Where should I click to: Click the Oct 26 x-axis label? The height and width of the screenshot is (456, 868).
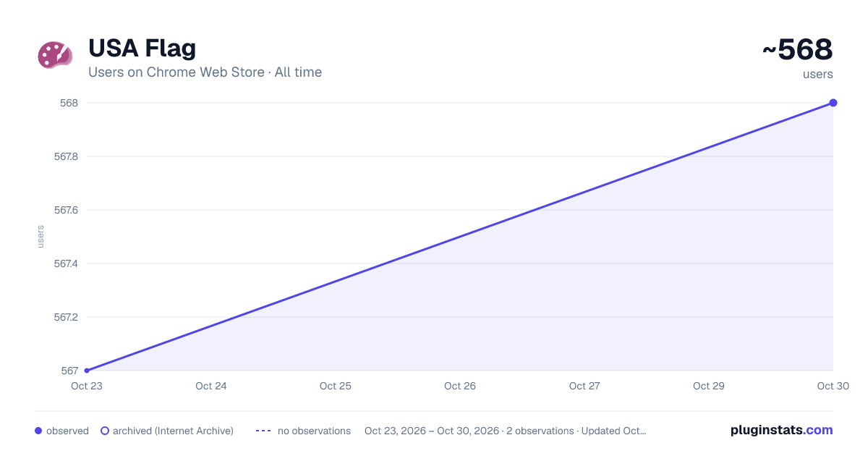460,386
